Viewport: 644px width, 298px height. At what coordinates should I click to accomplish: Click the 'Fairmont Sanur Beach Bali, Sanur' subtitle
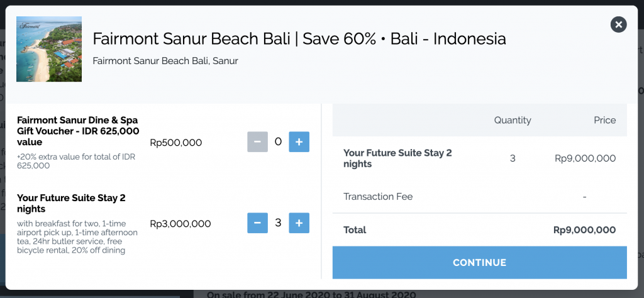[x=165, y=61]
